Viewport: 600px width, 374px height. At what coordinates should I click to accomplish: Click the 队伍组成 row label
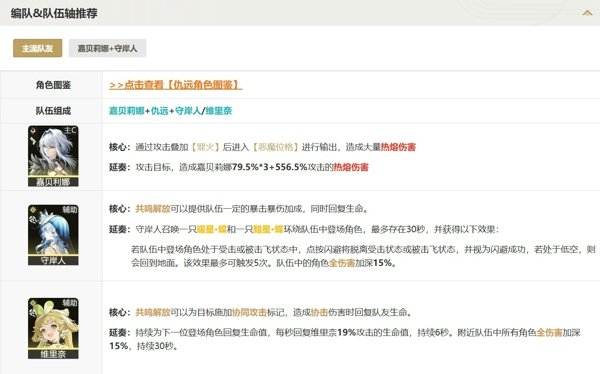[x=53, y=111]
